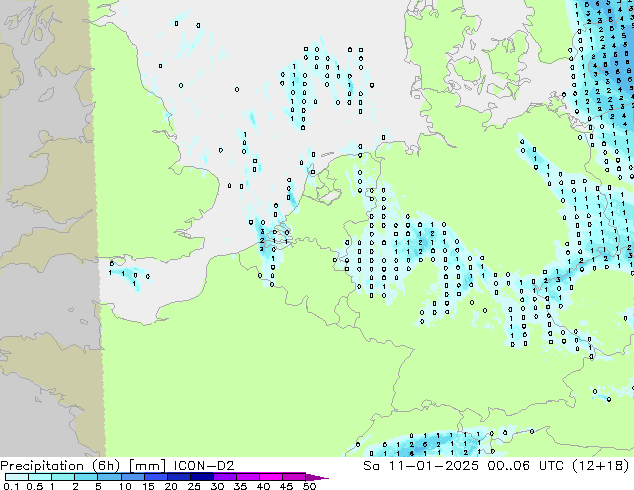Select the 5–10 mm legend color swatch
This screenshot has width=634, height=490.
tap(109, 477)
